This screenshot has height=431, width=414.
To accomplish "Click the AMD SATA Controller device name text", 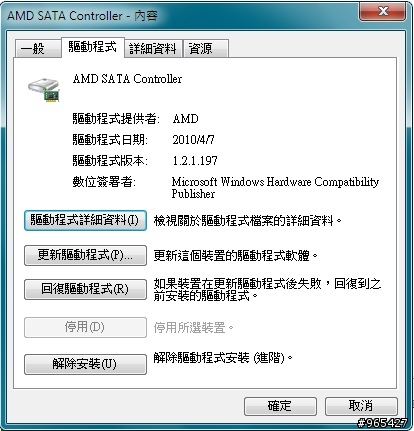I will (x=127, y=79).
